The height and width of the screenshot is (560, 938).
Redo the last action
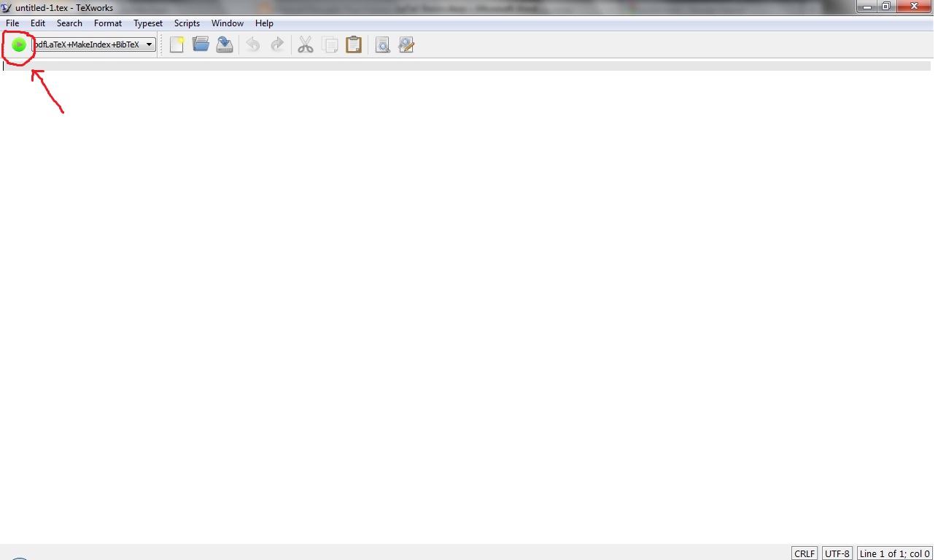coord(276,44)
